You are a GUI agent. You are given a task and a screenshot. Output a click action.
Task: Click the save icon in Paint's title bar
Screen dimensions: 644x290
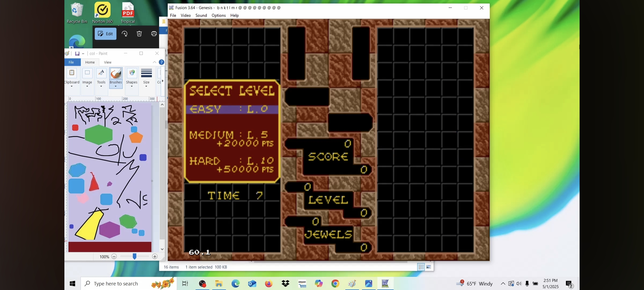click(x=77, y=53)
